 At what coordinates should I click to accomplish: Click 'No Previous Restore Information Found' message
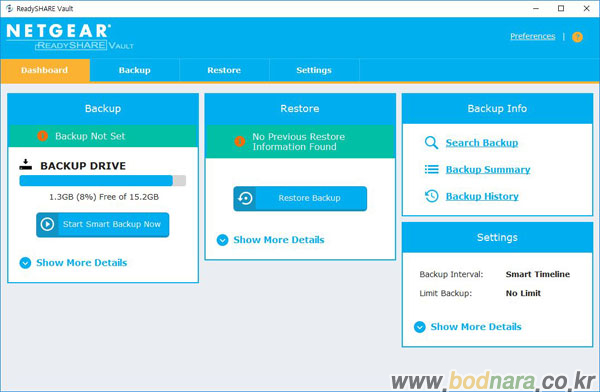tap(298, 142)
